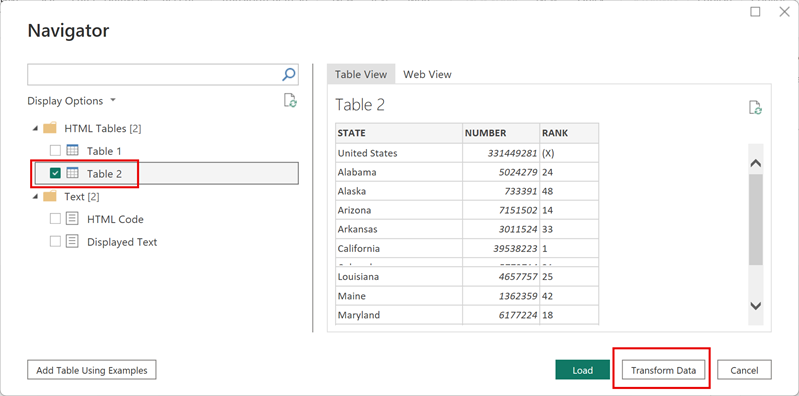
Task: Click the Transform Data button
Action: pyautogui.click(x=663, y=371)
